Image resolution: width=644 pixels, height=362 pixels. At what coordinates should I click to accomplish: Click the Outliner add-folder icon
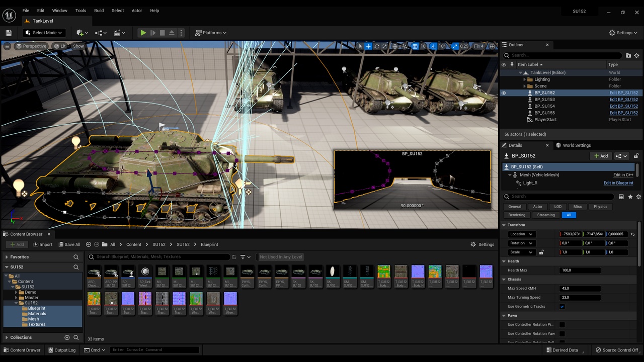click(628, 55)
